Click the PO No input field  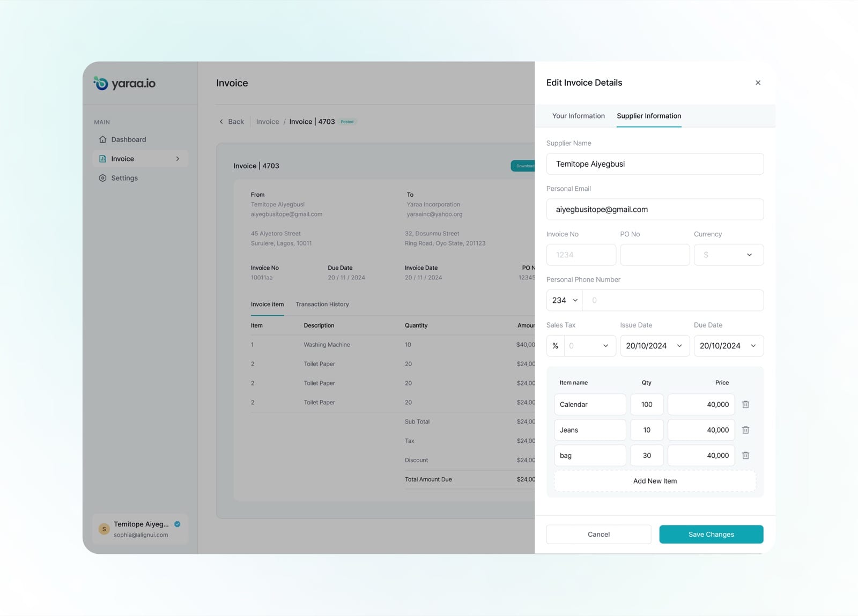click(655, 255)
